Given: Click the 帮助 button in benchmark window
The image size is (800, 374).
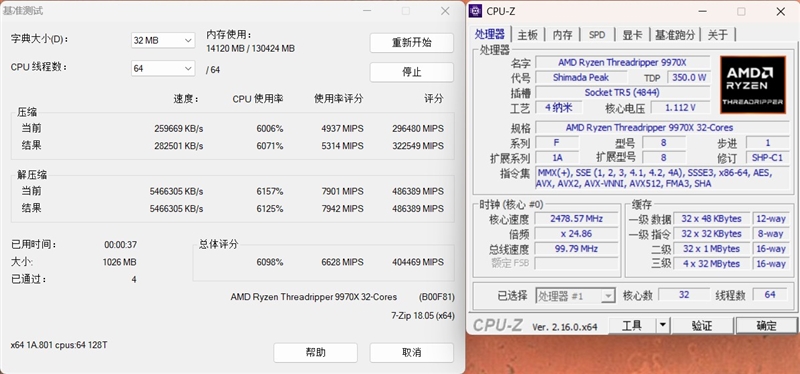Looking at the screenshot, I should 315,353.
